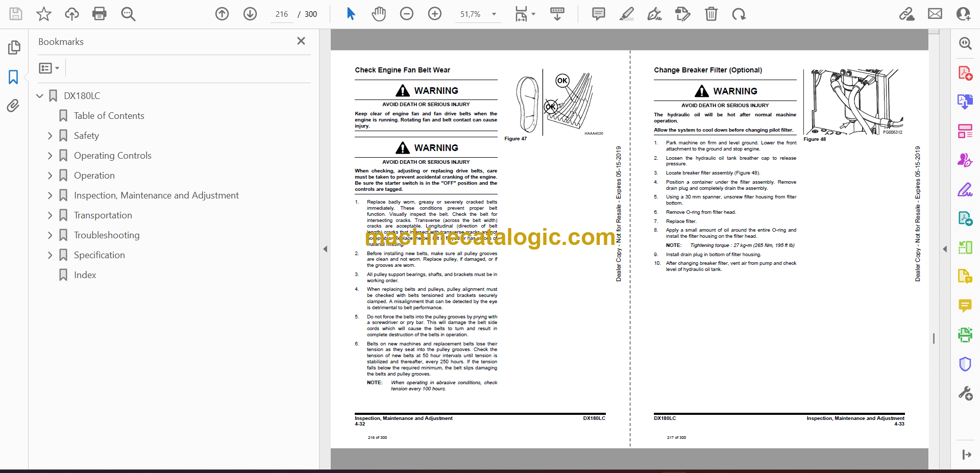Send file by email
Screen dimensions: 980x473
coord(935,14)
